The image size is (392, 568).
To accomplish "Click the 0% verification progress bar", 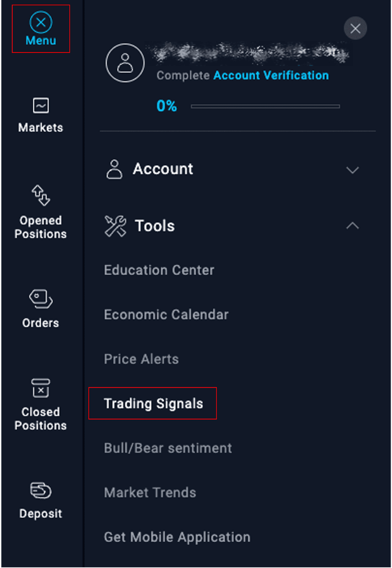I will 265,105.
